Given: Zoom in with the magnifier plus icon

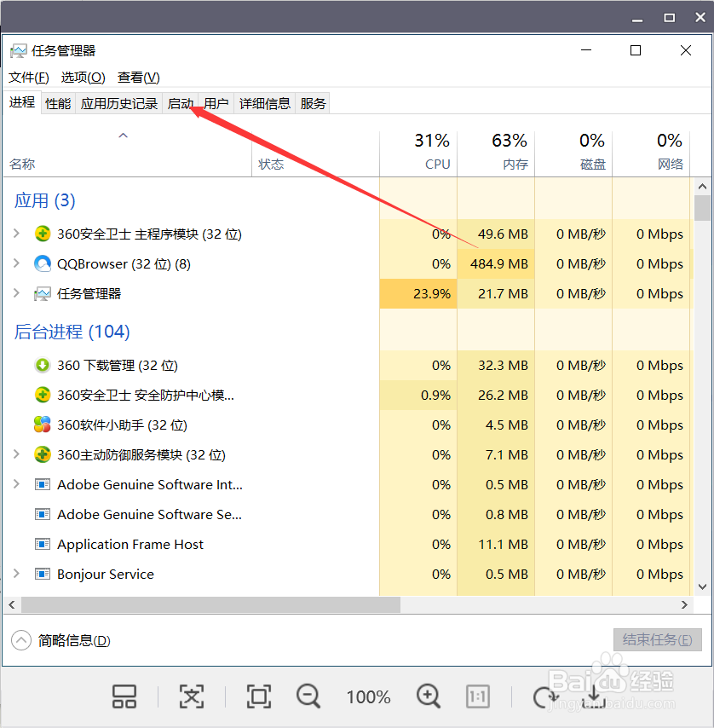Looking at the screenshot, I should pyautogui.click(x=429, y=696).
